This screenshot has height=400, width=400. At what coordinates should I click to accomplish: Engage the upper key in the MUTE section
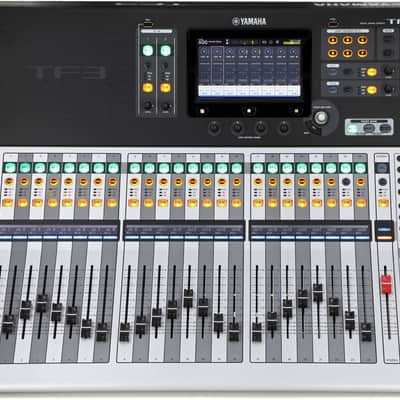click(x=388, y=39)
